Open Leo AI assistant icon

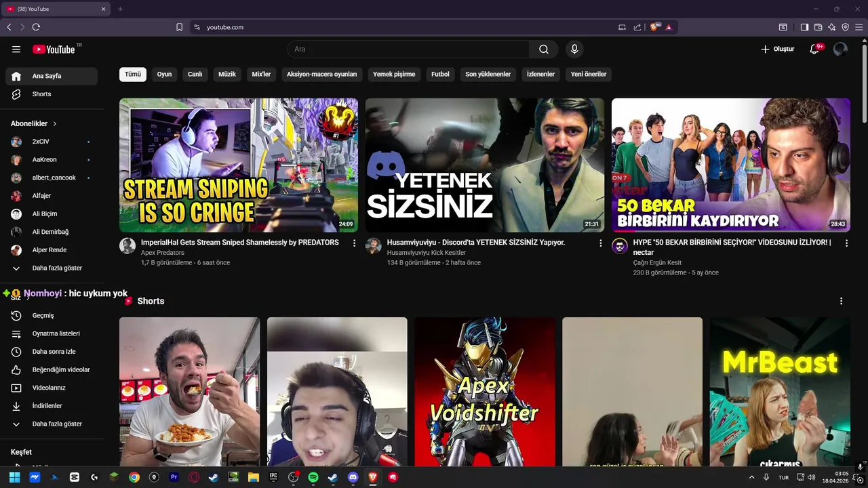[x=831, y=27]
